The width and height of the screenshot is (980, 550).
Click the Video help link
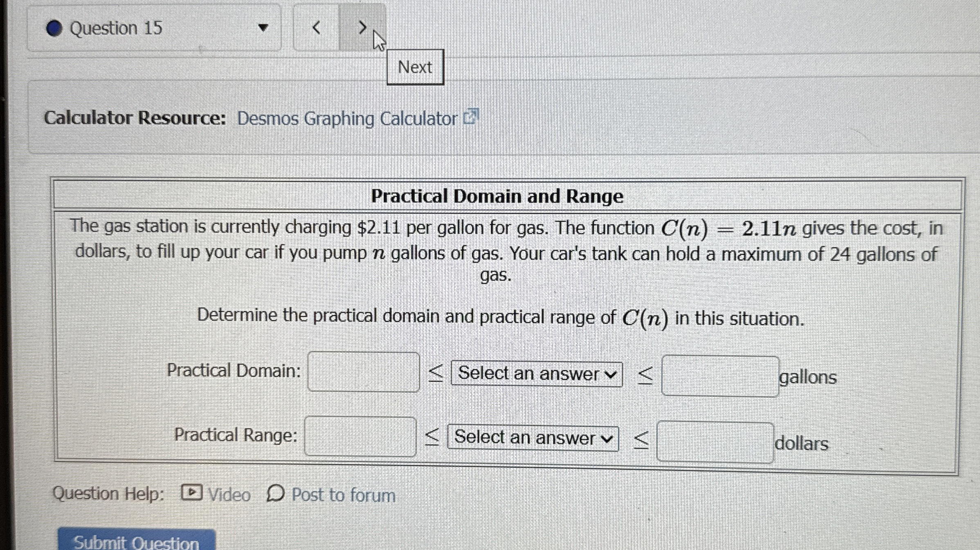click(x=229, y=495)
